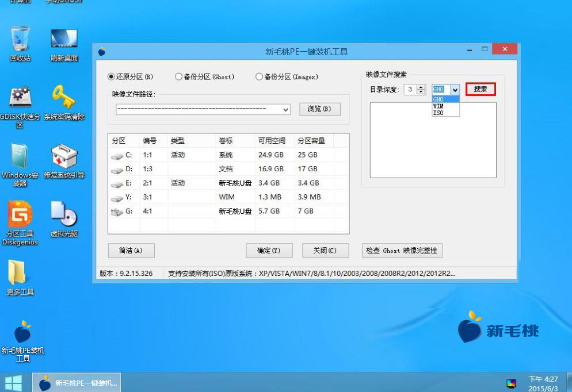Viewport: 572px width, 392px height.
Task: Click the C: drive icon in partition list
Action: pyautogui.click(x=117, y=156)
